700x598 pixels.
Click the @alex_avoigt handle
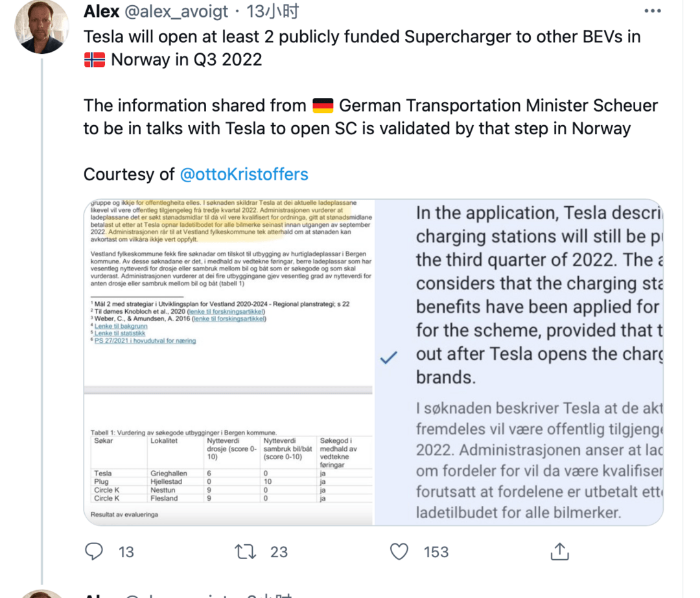[x=176, y=12]
